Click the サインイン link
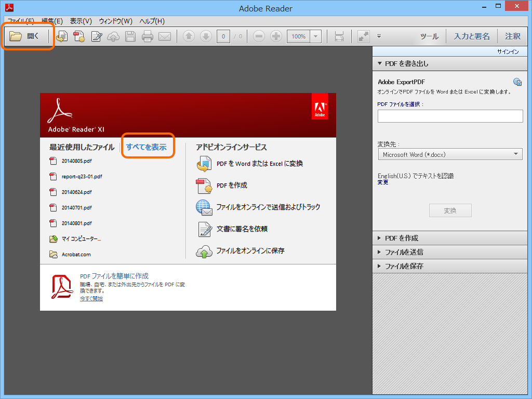The height and width of the screenshot is (399, 532). click(508, 51)
